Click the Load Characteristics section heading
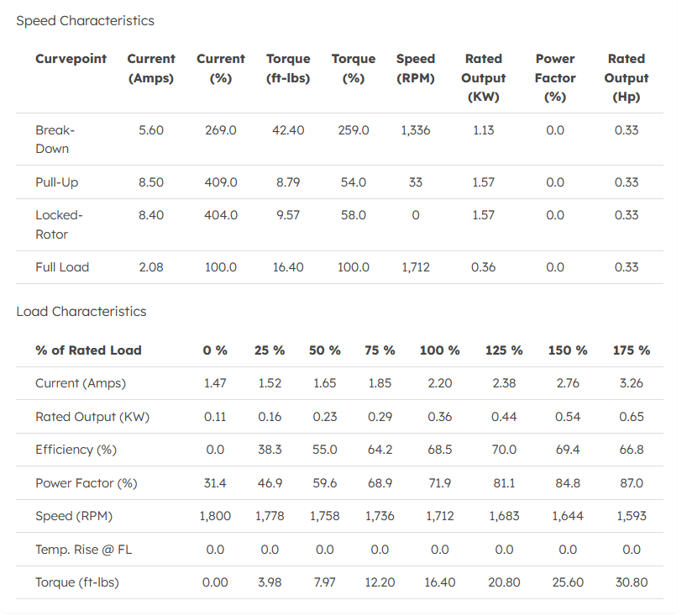This screenshot has width=687, height=616. [81, 312]
